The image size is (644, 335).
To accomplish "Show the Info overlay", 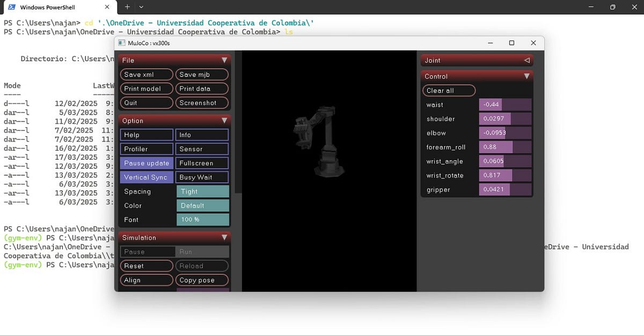I will [202, 135].
